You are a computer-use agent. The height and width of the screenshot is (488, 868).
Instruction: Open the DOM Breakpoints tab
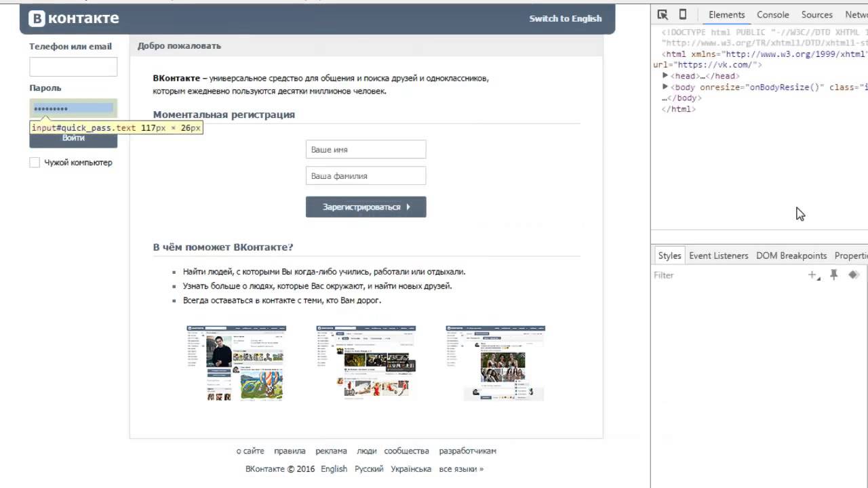click(x=791, y=256)
